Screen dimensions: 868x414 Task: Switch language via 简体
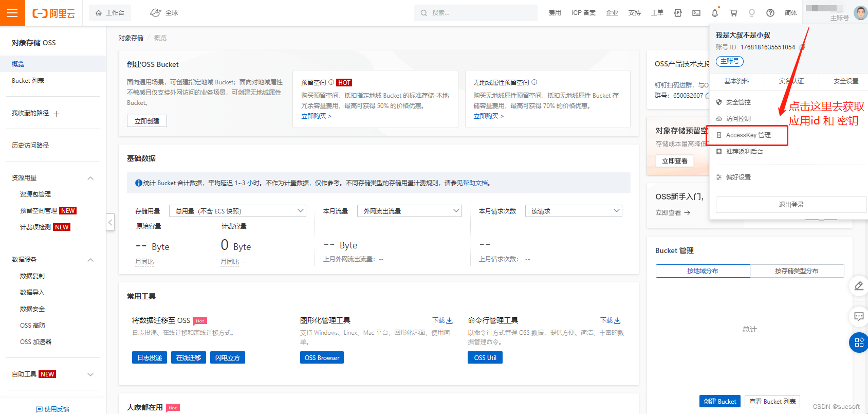791,13
